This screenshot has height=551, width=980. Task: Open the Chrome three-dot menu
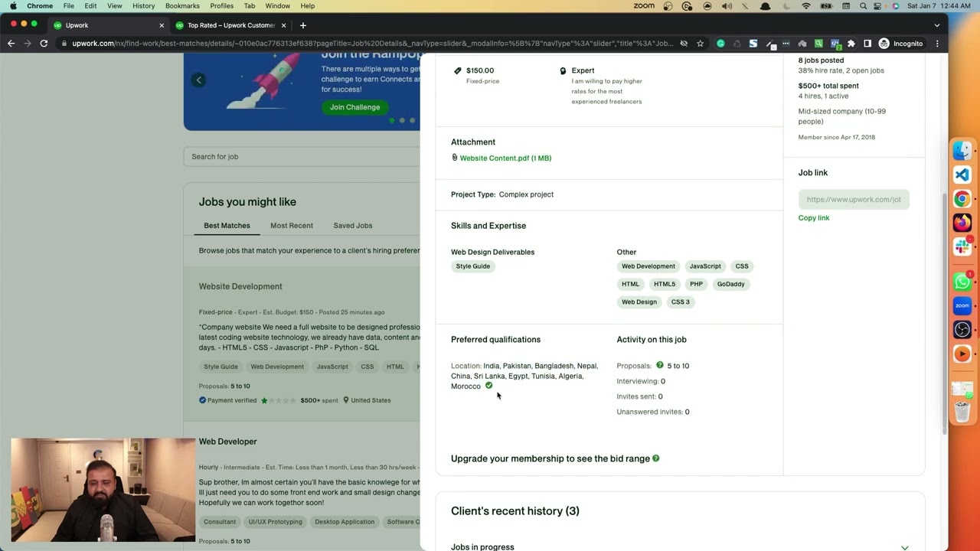937,44
